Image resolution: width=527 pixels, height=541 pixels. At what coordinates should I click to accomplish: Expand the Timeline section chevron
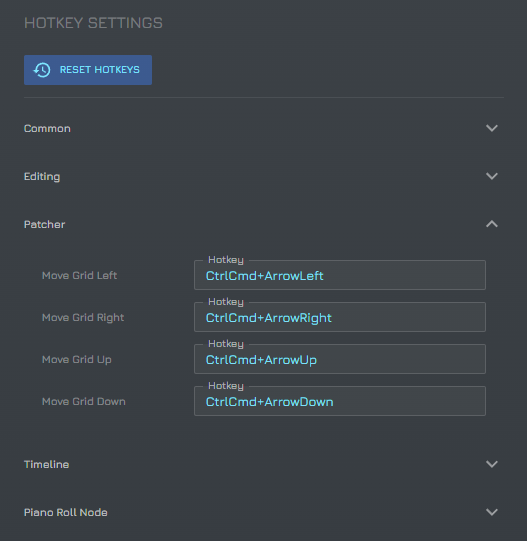click(x=491, y=464)
